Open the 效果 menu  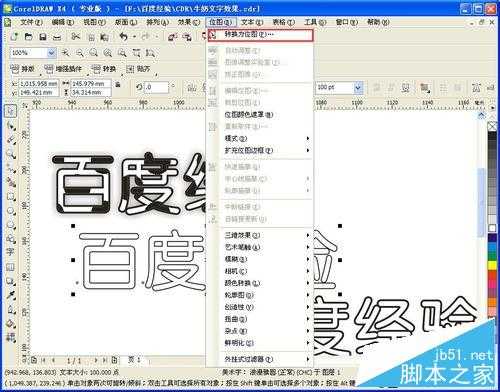pos(189,22)
